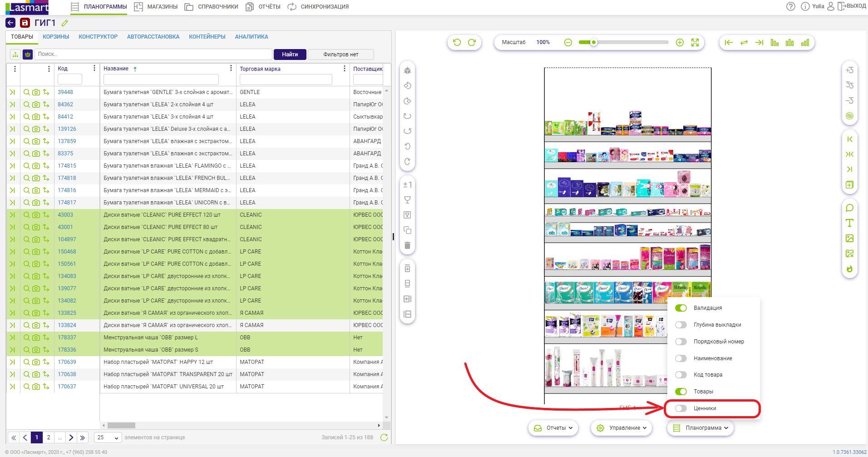Sort by the Название column header
This screenshot has height=457, width=868.
pyautogui.click(x=116, y=69)
